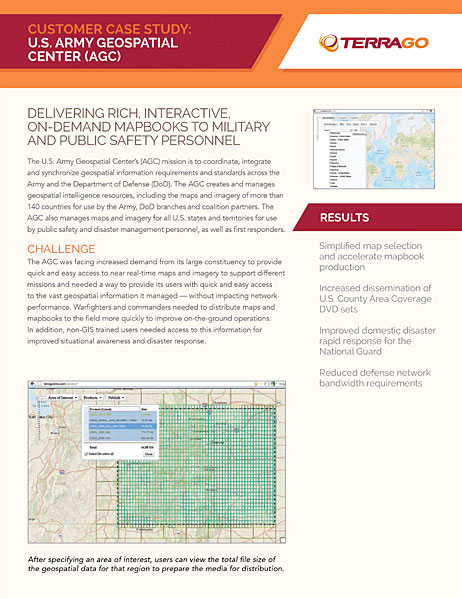Open the Products dropdown menu
Screen dimensions: 462x598
92,397
